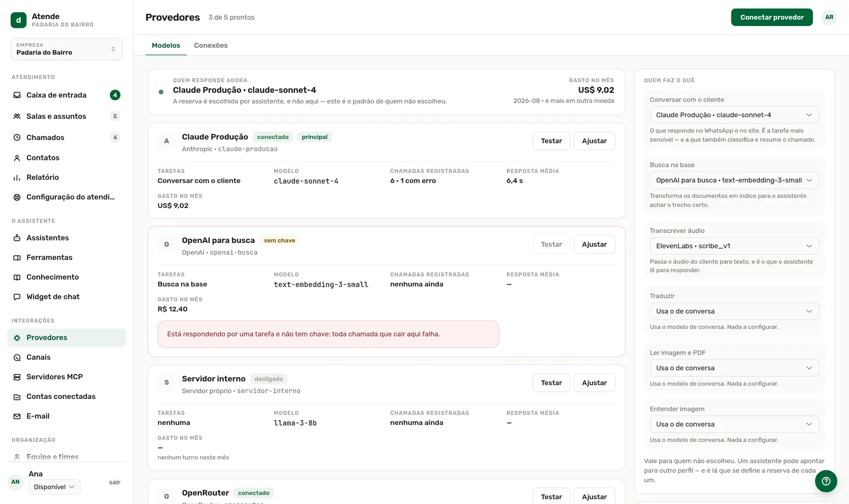
Task: Click the Assistentes robot icon
Action: [x=17, y=238]
